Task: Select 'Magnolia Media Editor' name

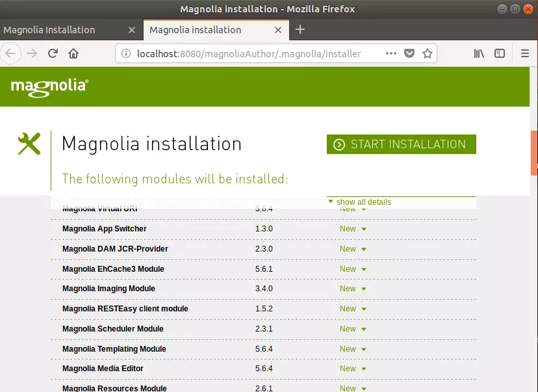Action: click(x=103, y=369)
